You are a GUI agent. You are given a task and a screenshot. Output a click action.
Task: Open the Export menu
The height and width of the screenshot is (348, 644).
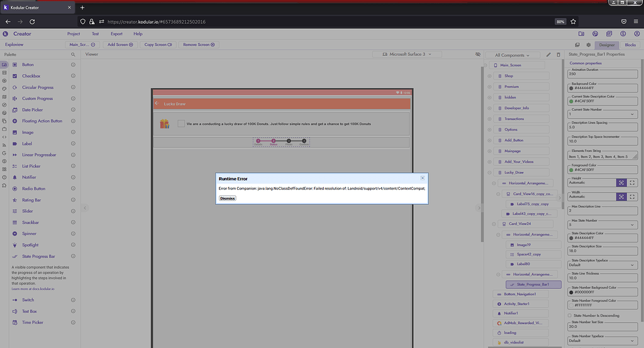tap(116, 34)
